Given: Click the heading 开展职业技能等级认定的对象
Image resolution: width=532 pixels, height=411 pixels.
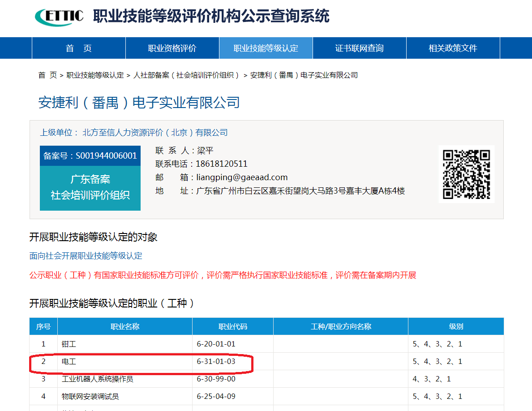Looking at the screenshot, I should click(93, 237).
